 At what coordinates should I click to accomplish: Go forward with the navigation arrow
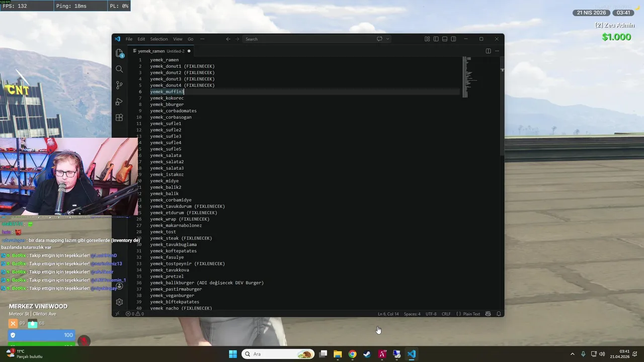pyautogui.click(x=237, y=39)
